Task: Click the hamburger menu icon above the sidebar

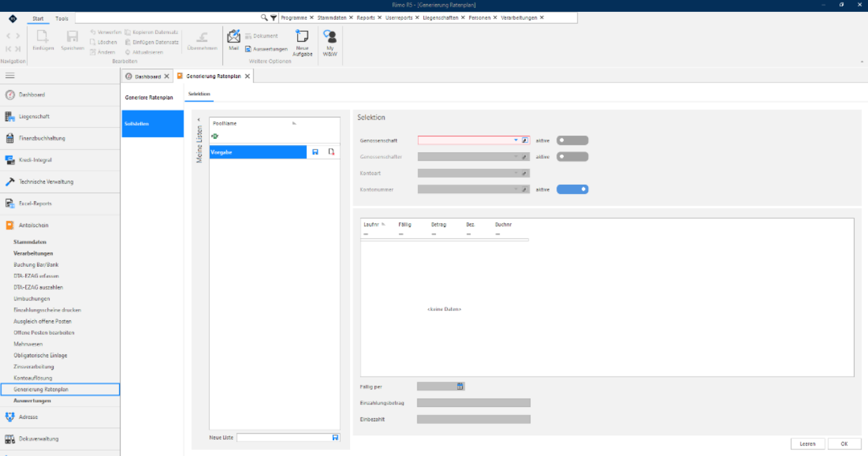Action: point(10,75)
